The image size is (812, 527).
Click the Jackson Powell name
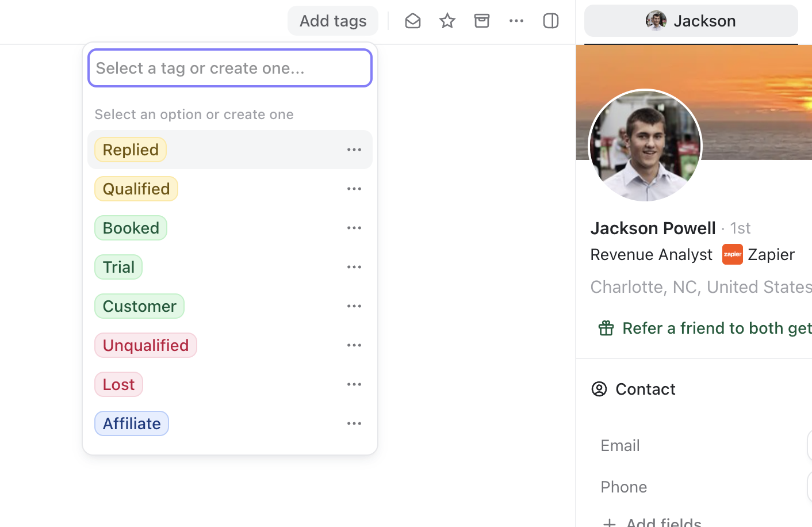pos(653,228)
